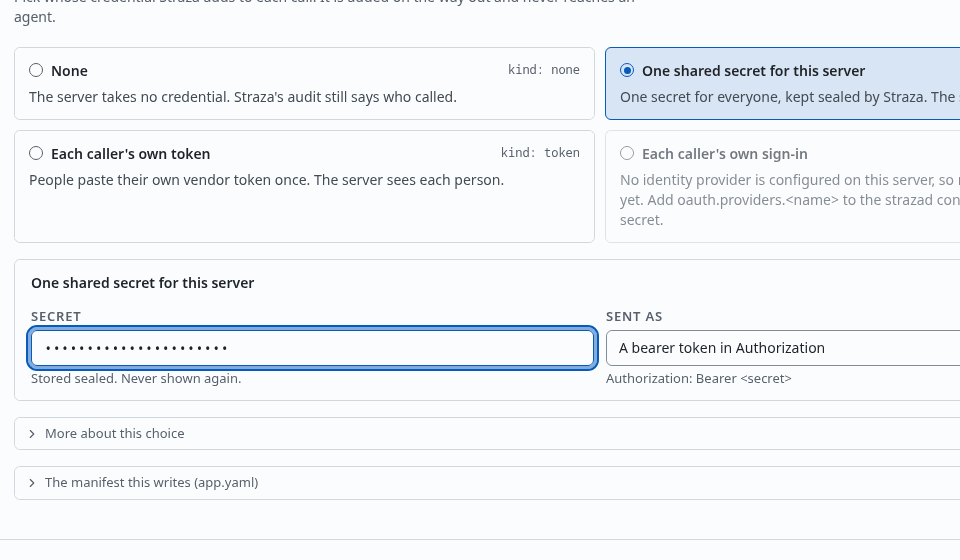Select the None radio button
960x560 pixels.
tap(36, 70)
